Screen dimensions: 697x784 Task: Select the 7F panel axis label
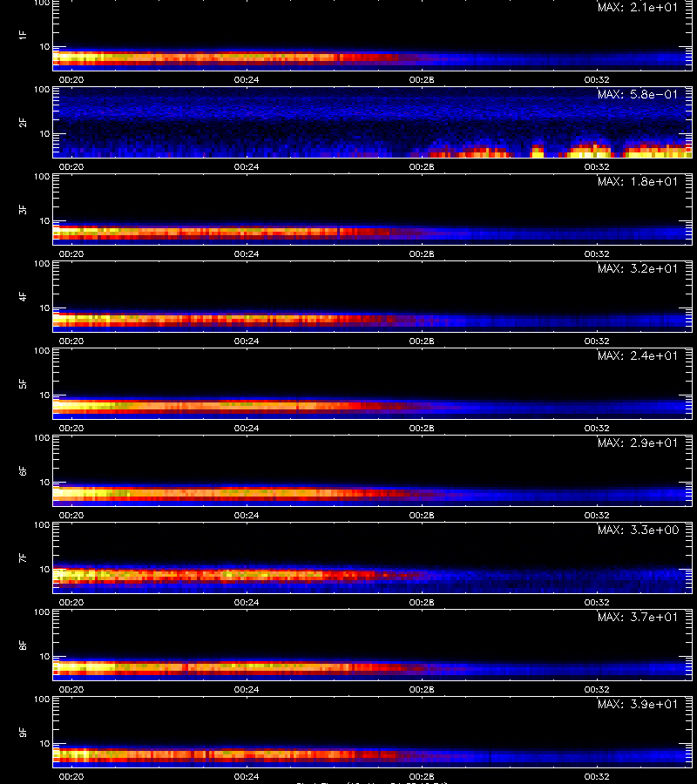pos(23,558)
